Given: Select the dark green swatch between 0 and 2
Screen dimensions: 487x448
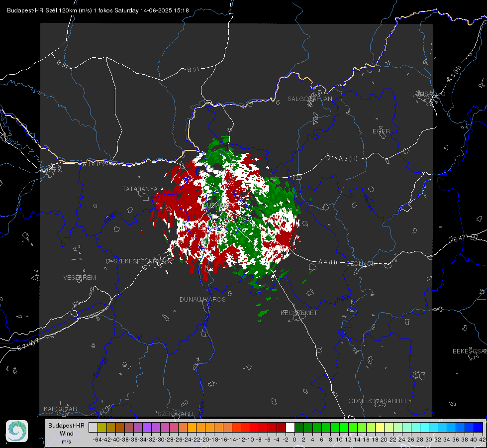Looking at the screenshot, I should click(299, 427).
